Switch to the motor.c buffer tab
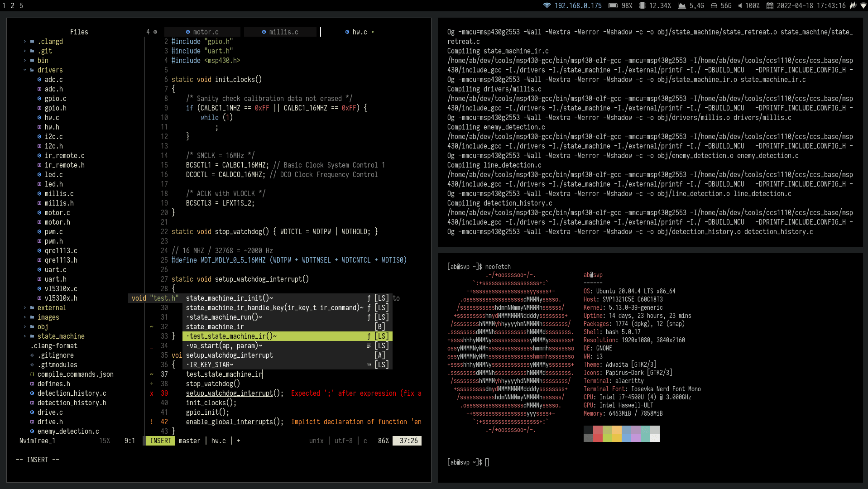 [x=202, y=32]
